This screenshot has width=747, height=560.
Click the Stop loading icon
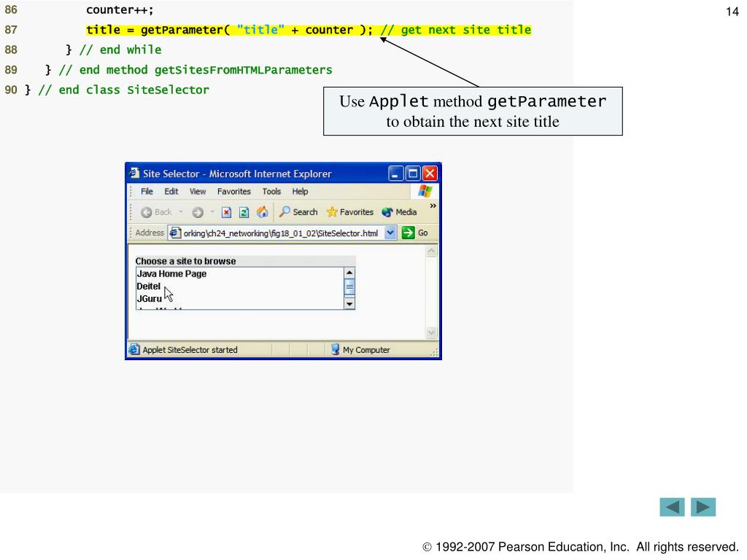(227, 212)
